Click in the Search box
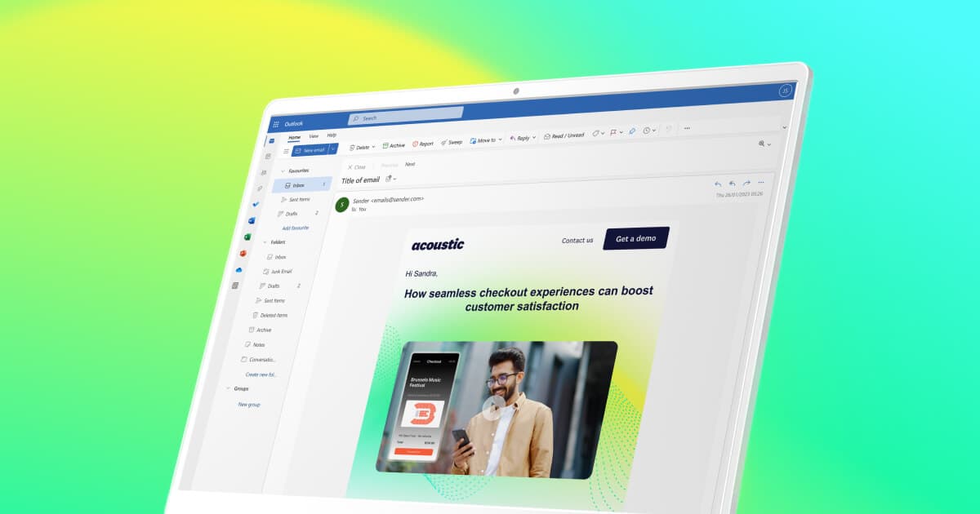The image size is (980, 514). 408,117
